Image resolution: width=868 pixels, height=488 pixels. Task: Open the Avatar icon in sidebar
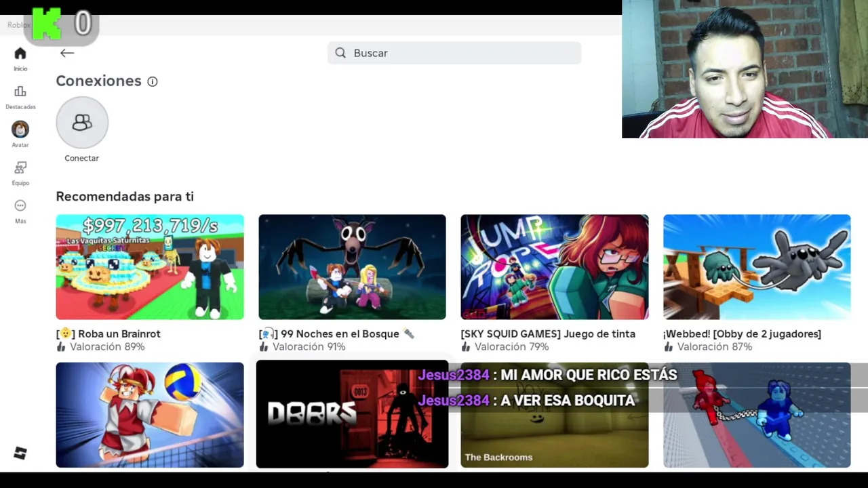coord(20,129)
